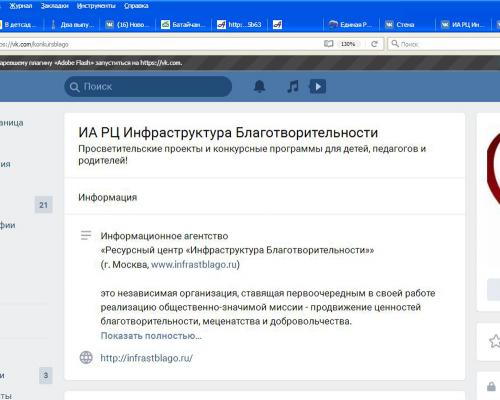Focus the VK Поиск search field
500x400 pixels.
[x=148, y=87]
